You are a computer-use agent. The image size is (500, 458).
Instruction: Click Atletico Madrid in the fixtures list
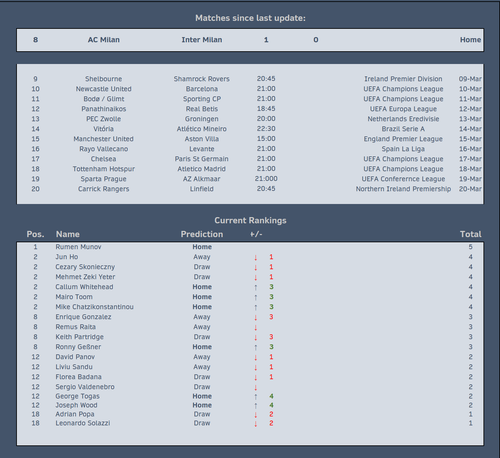[202, 169]
